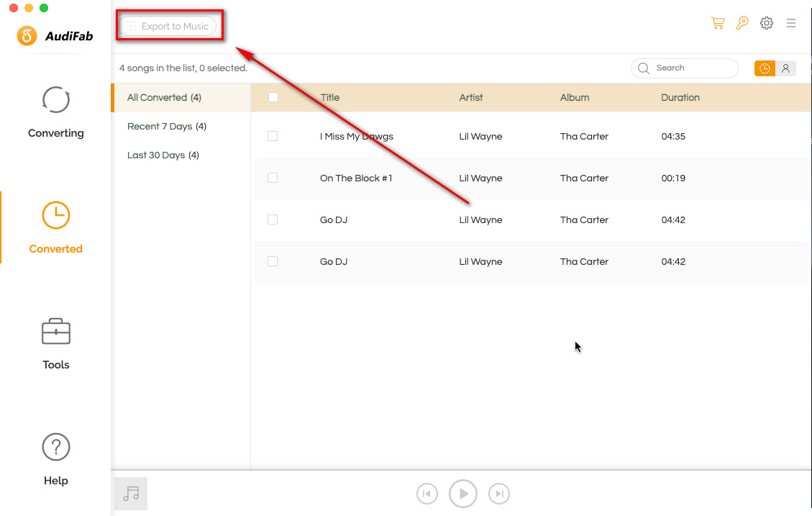This screenshot has height=516, width=812.
Task: Click the magnifier icon in search box
Action: 644,68
